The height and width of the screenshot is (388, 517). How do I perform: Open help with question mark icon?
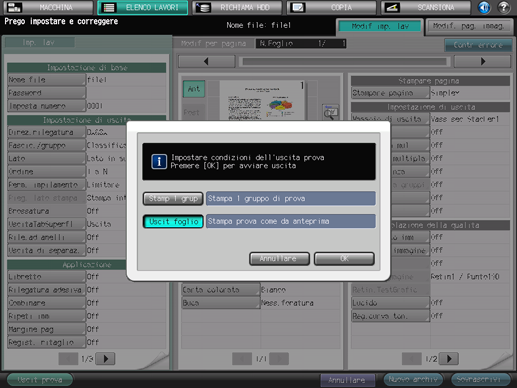click(504, 7)
